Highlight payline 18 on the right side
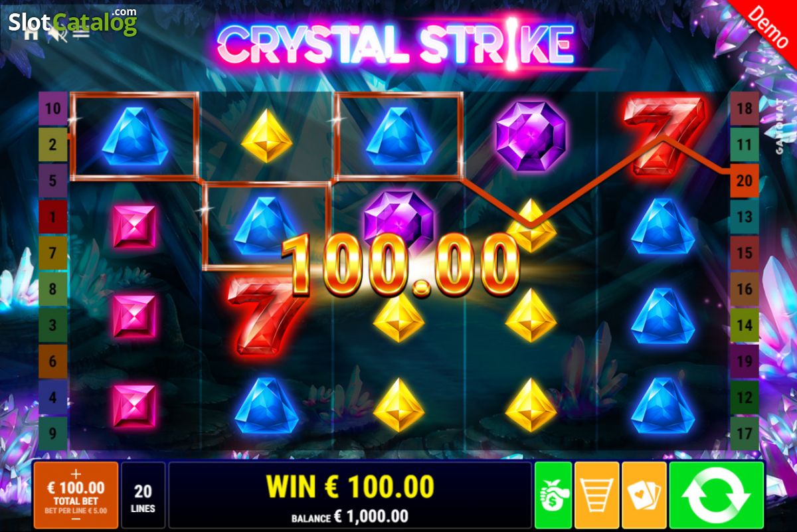Viewport: 797px width, 532px height. point(744,108)
